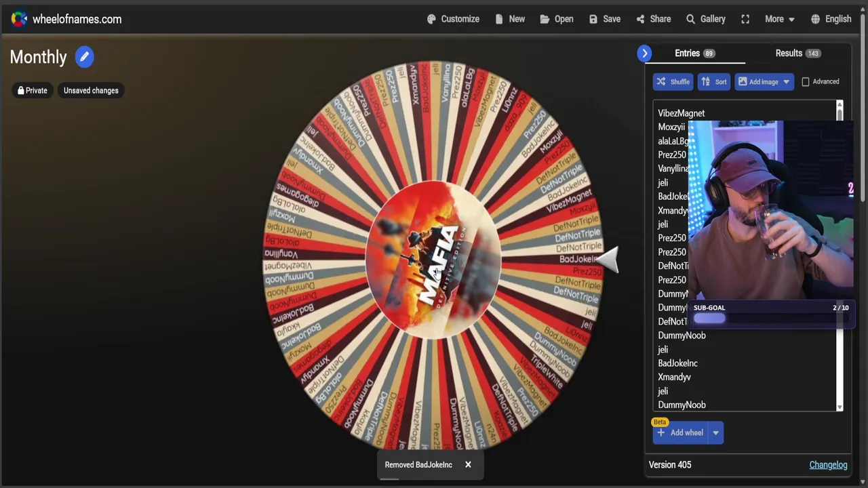Switch to the Results tab
868x488 pixels.
pos(797,53)
